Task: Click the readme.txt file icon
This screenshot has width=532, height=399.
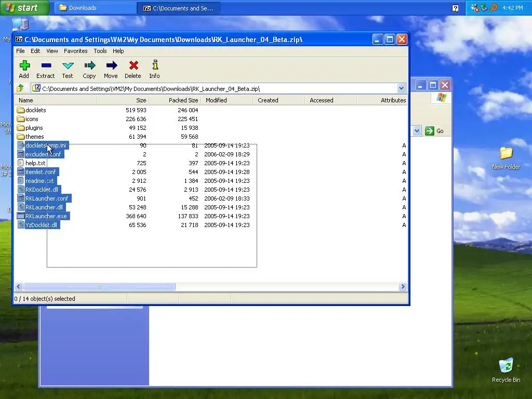Action: tap(21, 180)
